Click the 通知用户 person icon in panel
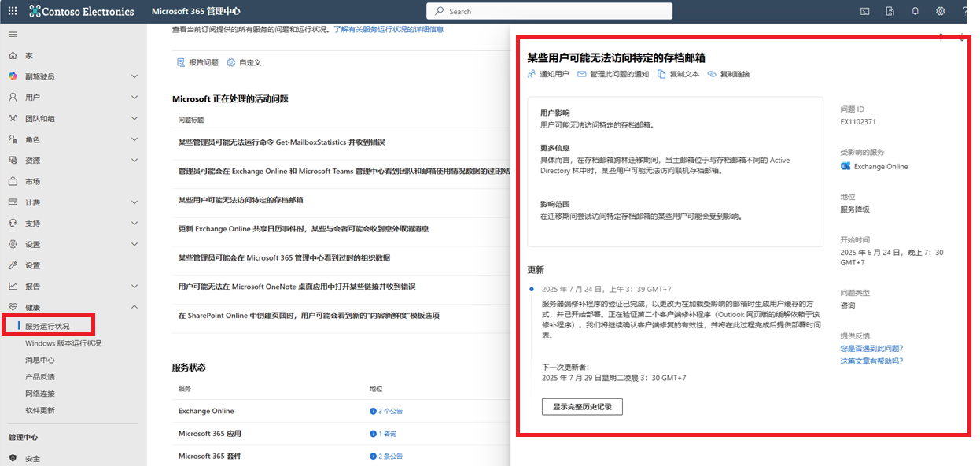980x466 pixels. (532, 74)
